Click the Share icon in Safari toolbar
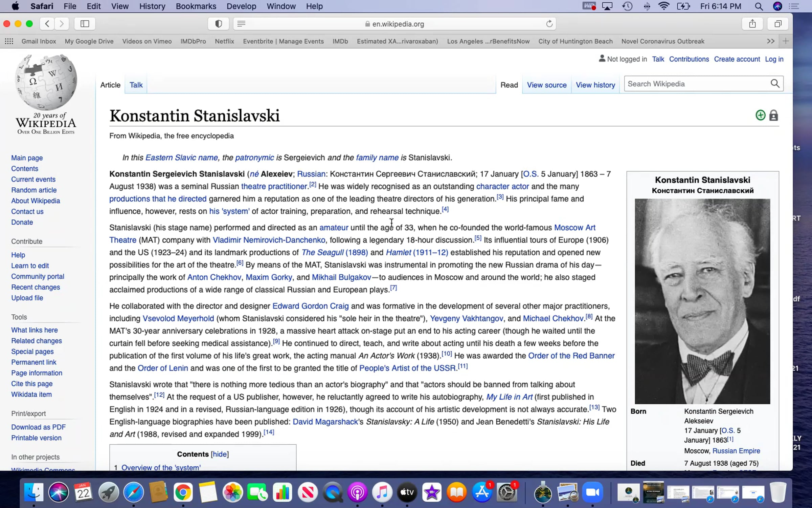This screenshot has width=812, height=508. coord(752,24)
